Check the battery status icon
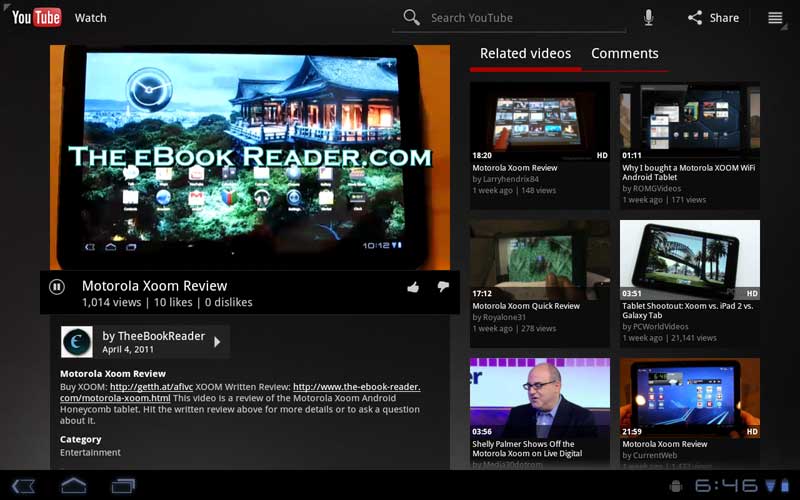 785,485
